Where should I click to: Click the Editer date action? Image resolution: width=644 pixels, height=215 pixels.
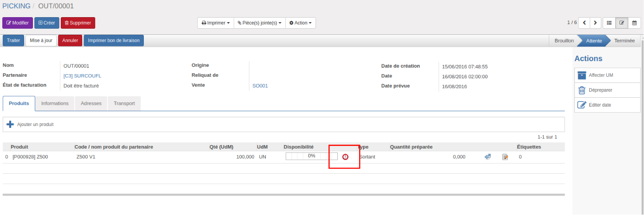pos(608,105)
